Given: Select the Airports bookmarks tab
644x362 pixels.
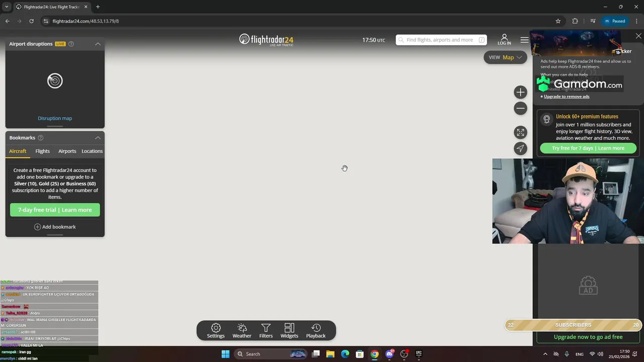Looking at the screenshot, I should (67, 151).
